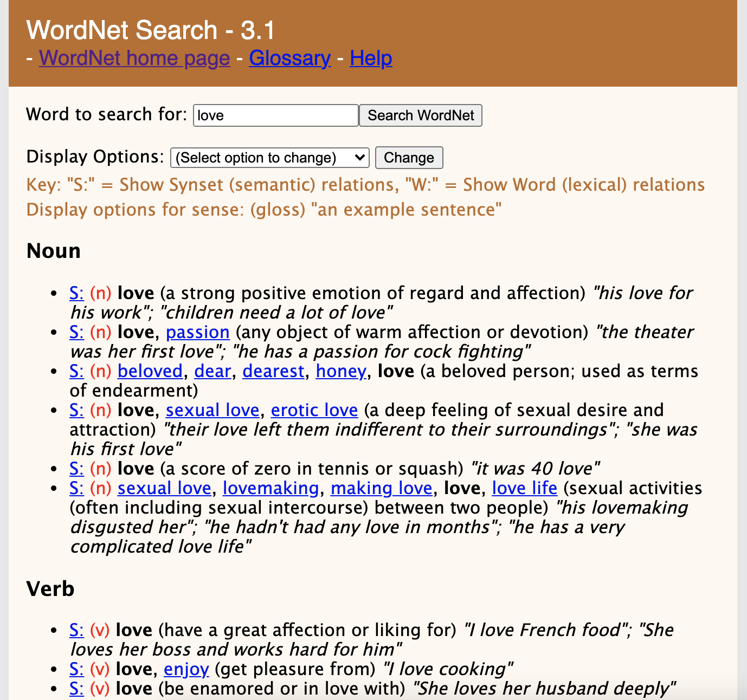Open the Glossary page

(x=289, y=58)
